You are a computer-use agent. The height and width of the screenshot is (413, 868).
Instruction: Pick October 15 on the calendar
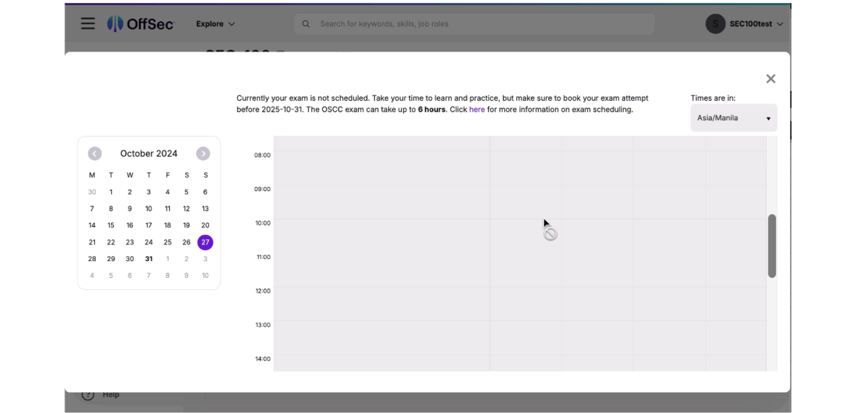pyautogui.click(x=111, y=225)
